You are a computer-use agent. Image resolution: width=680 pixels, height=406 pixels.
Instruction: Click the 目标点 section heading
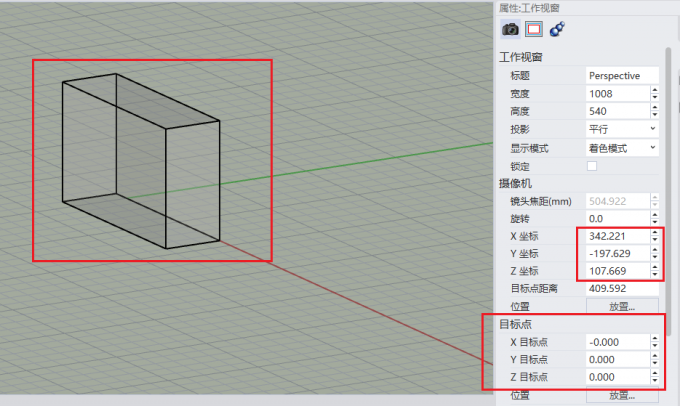[x=515, y=324]
